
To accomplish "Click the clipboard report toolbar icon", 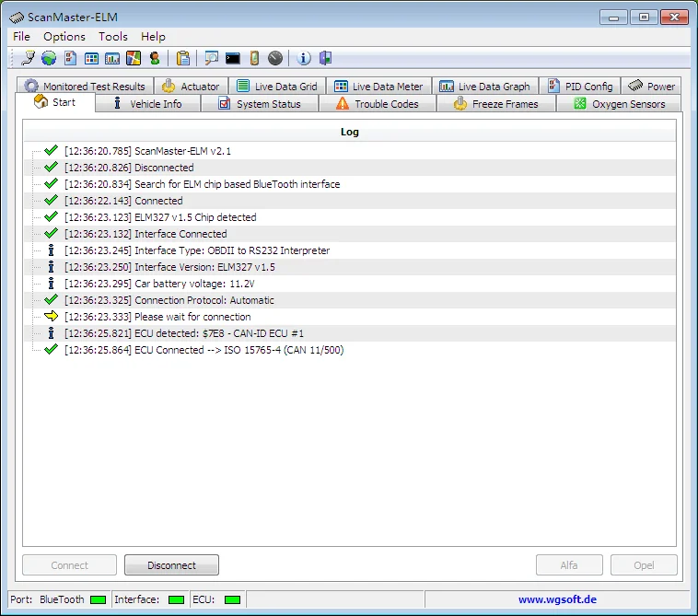I will click(183, 58).
